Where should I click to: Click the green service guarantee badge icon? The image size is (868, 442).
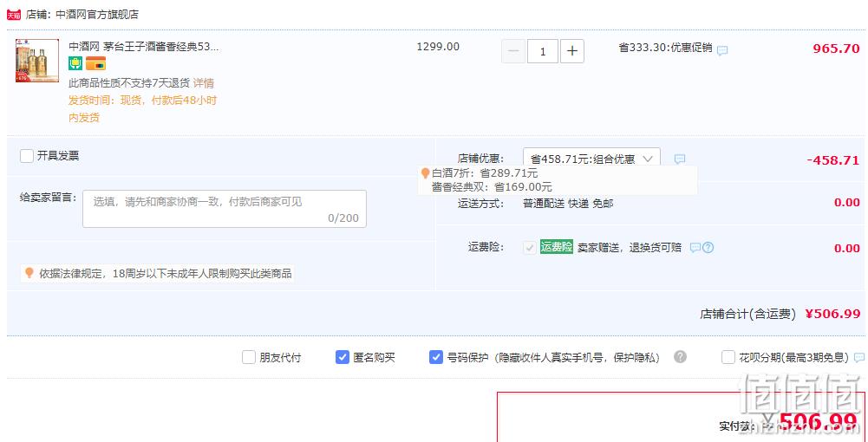point(75,63)
